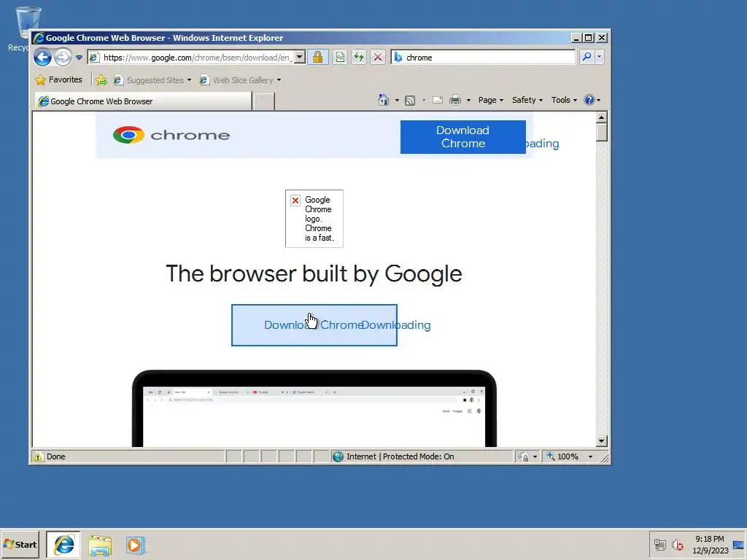
Task: Click the Chrome logo in page header
Action: tap(171, 135)
